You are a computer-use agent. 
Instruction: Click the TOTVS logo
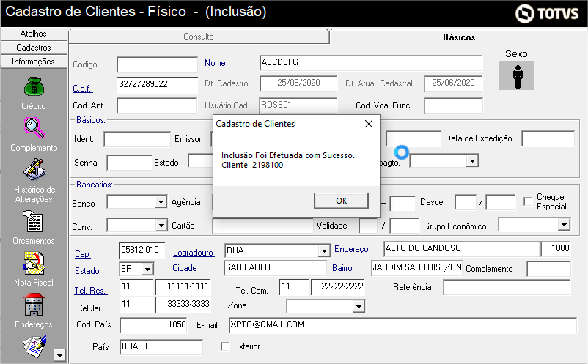click(547, 13)
